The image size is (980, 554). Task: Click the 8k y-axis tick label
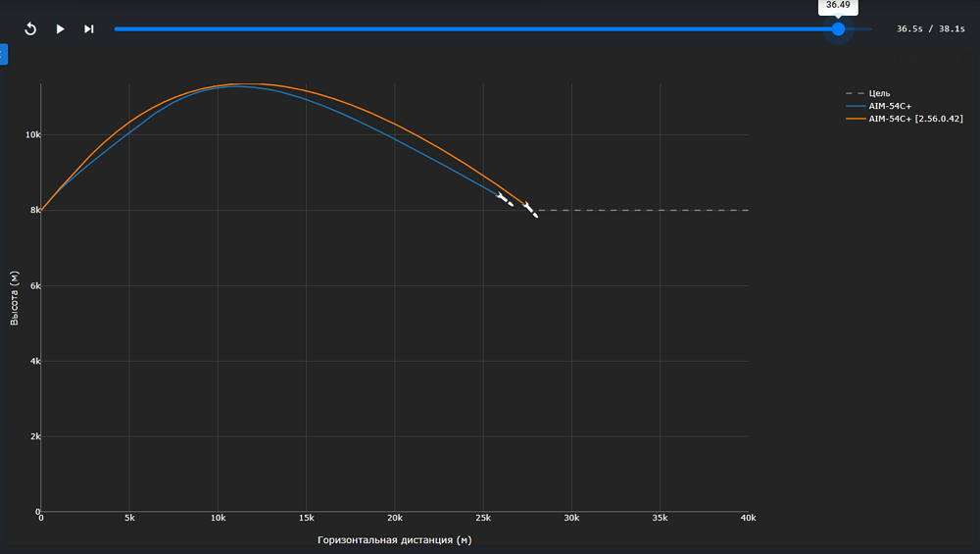tap(35, 210)
